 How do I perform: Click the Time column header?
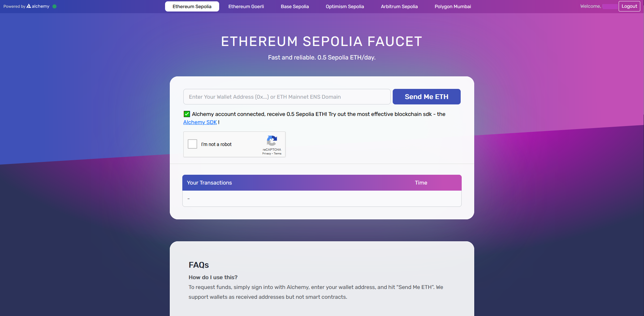[x=421, y=183]
